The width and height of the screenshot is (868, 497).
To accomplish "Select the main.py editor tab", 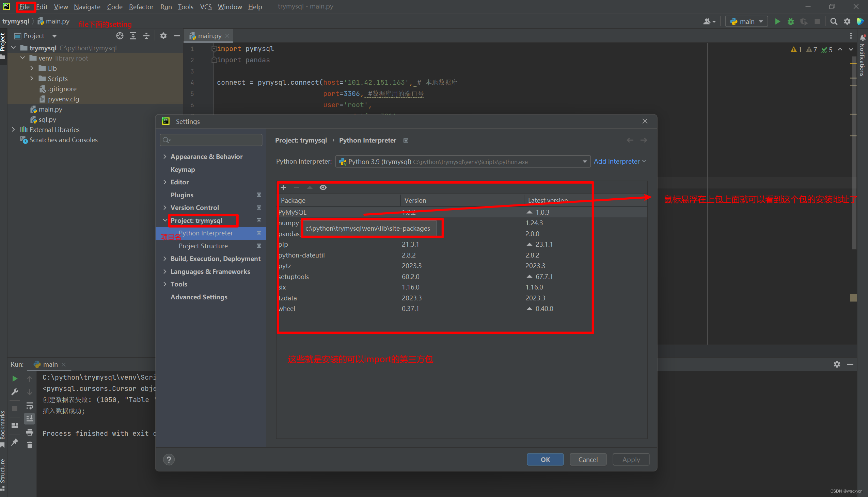I will [x=209, y=36].
